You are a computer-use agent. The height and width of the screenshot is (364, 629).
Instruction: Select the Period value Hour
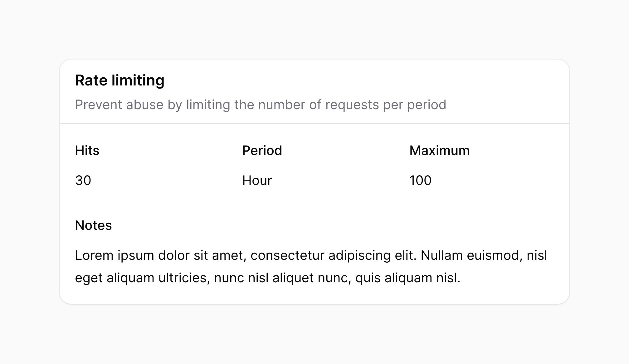click(257, 181)
